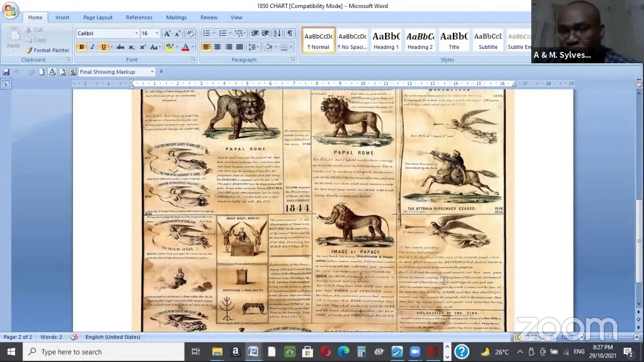Click the Windows search box on the taskbar
The height and width of the screenshot is (362, 644).
[103, 351]
